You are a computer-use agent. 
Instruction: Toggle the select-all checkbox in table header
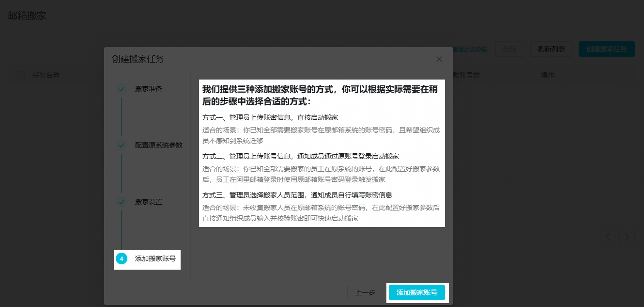(x=21, y=75)
